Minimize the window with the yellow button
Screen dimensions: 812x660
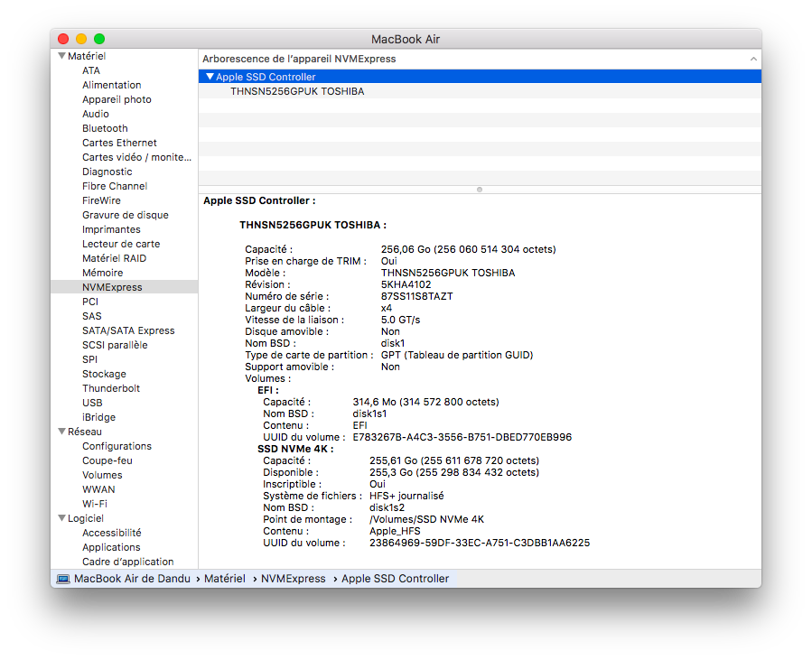pos(81,39)
